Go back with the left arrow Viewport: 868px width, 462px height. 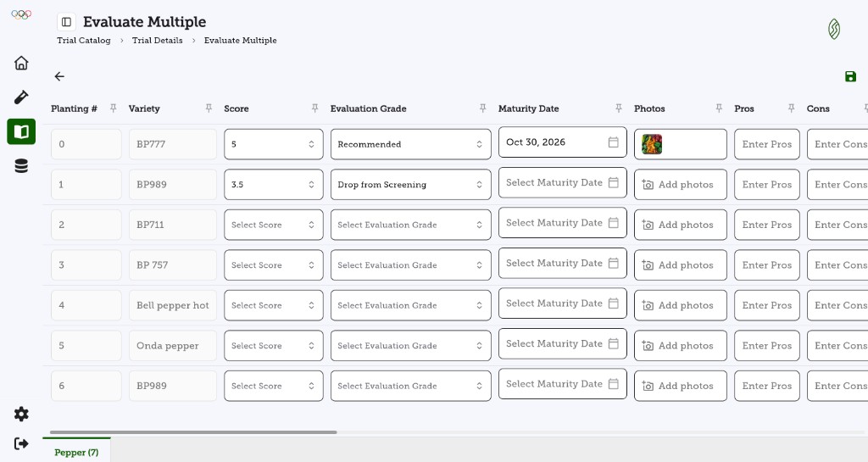[59, 76]
